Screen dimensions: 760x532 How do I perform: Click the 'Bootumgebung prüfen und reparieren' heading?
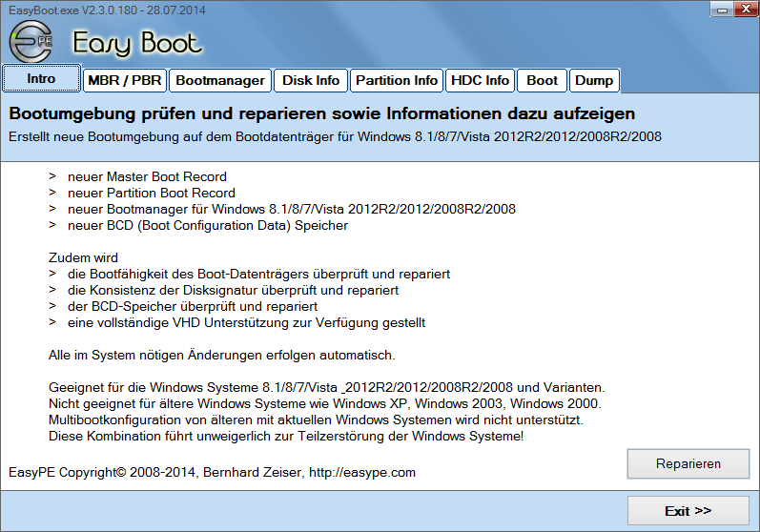321,113
